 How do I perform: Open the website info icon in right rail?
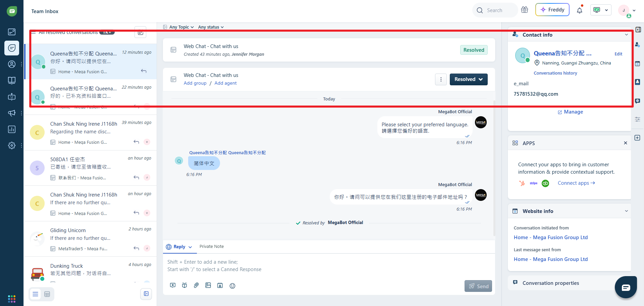click(x=638, y=63)
